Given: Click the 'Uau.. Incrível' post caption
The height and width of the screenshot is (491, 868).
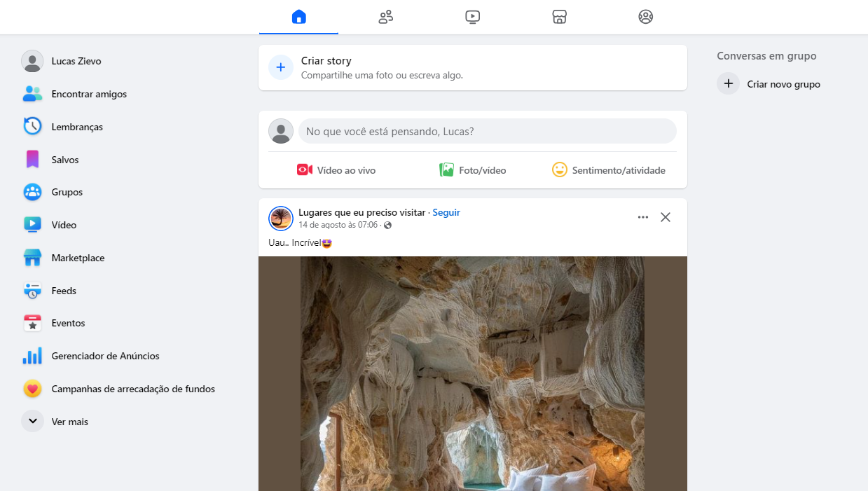Looking at the screenshot, I should coord(300,242).
